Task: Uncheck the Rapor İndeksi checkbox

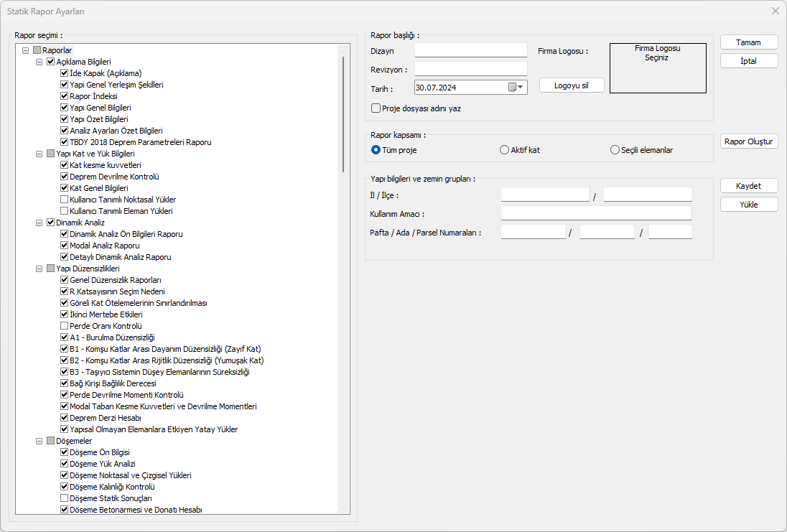Action: tap(65, 96)
